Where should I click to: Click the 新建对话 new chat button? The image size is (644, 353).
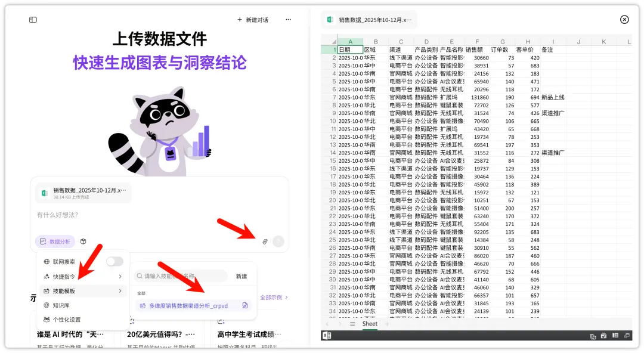[253, 20]
